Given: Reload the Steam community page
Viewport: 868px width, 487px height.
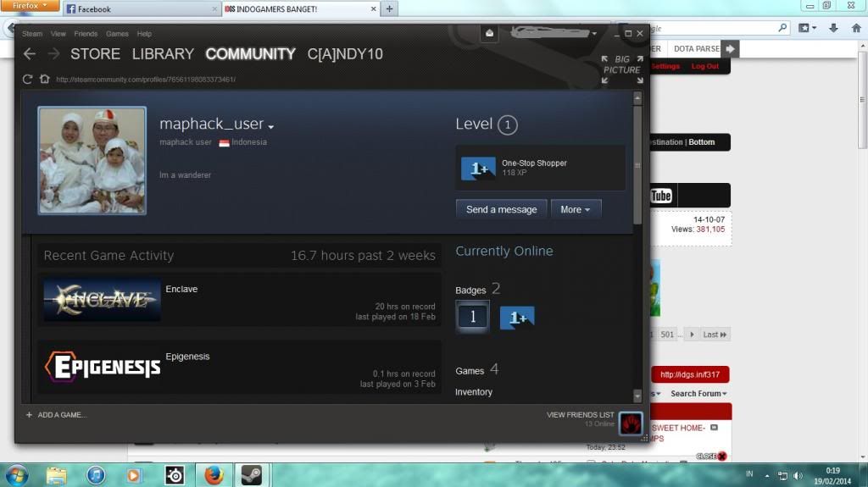Looking at the screenshot, I should point(27,79).
